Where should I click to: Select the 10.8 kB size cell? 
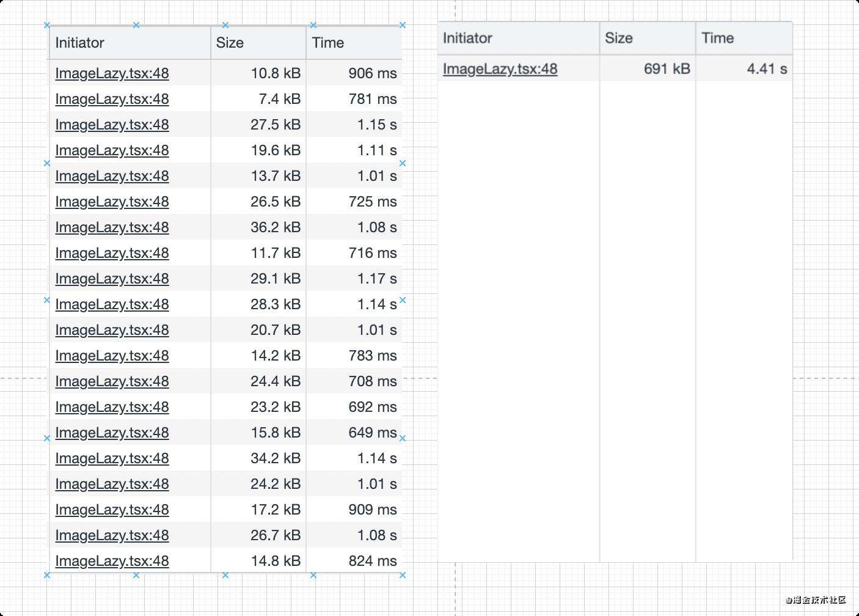[258, 73]
